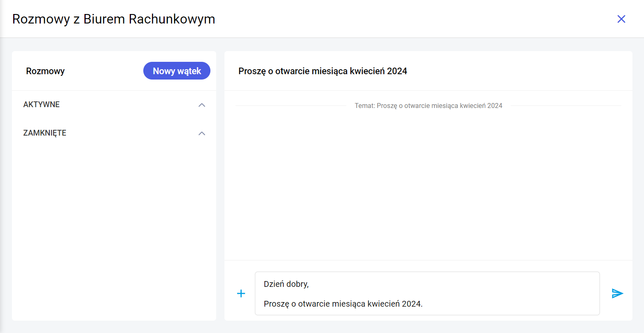
Task: Click the plus icon to add an attachment
Action: click(241, 293)
